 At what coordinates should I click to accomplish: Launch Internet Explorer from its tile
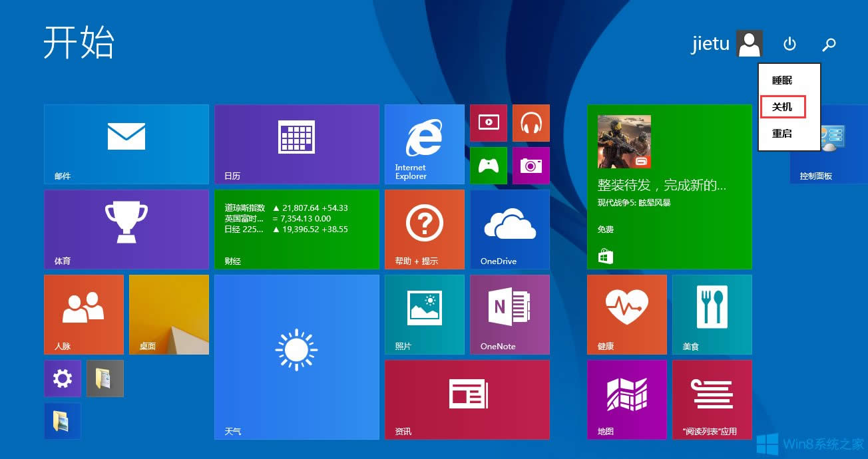point(424,144)
